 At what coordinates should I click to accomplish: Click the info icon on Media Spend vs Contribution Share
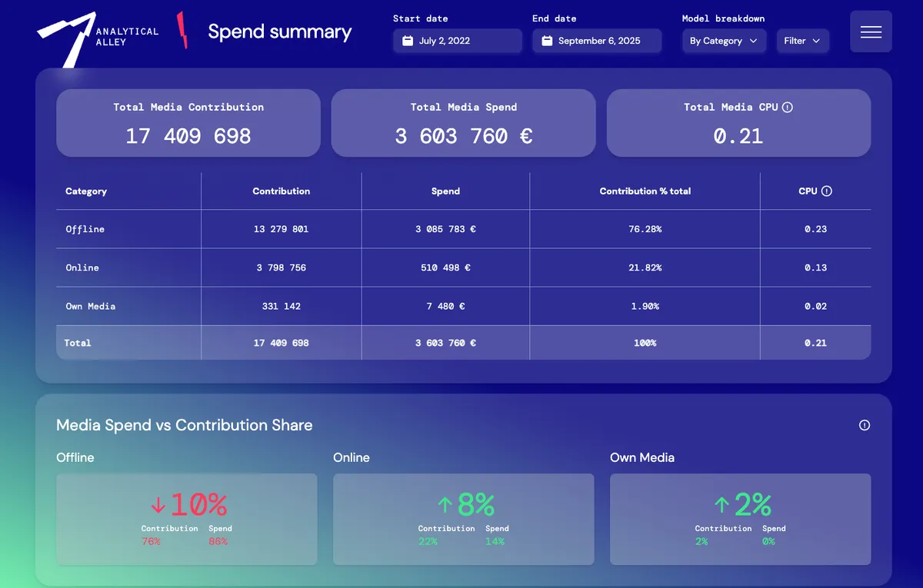tap(864, 425)
